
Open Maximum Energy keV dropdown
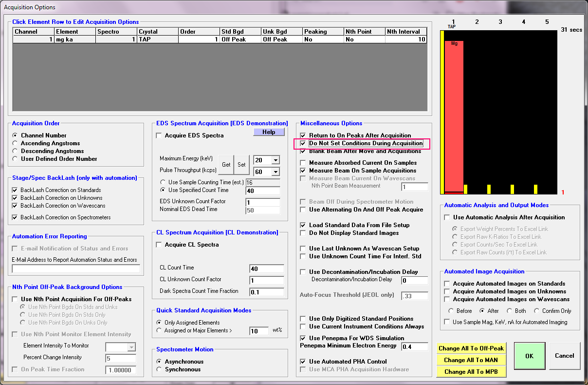coord(276,160)
